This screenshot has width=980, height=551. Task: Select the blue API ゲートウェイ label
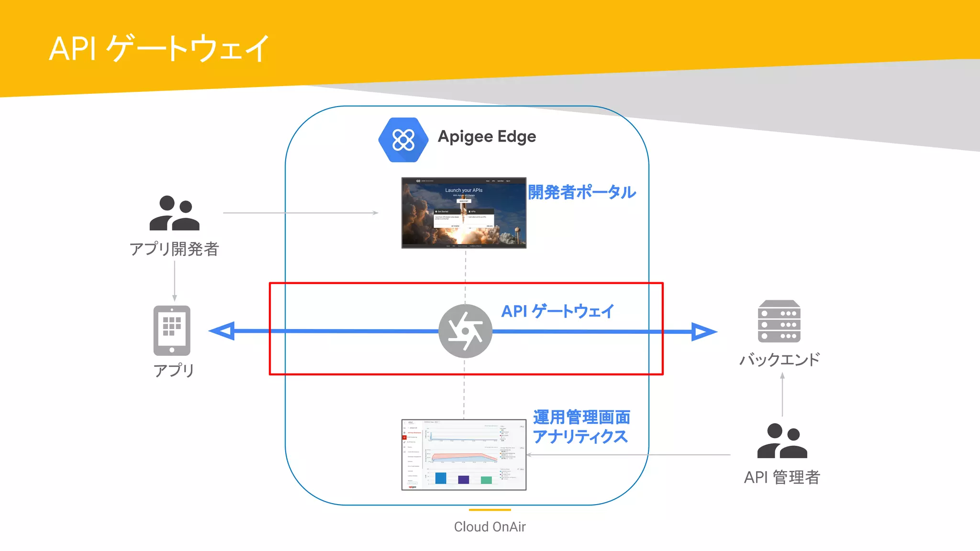coord(557,311)
